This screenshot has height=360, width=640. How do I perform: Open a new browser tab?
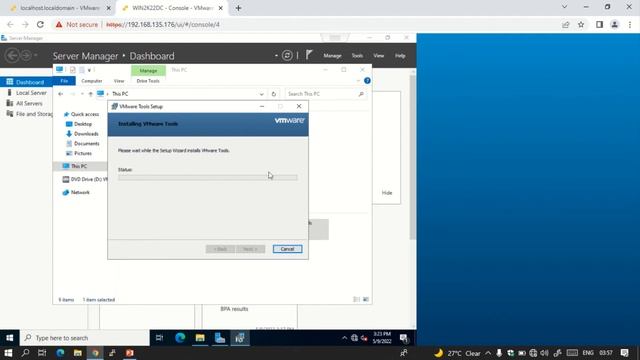point(238,8)
